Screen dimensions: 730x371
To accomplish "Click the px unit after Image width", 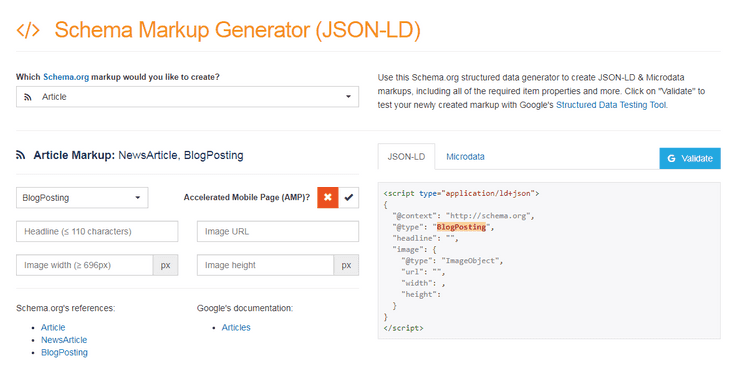I will (x=166, y=265).
